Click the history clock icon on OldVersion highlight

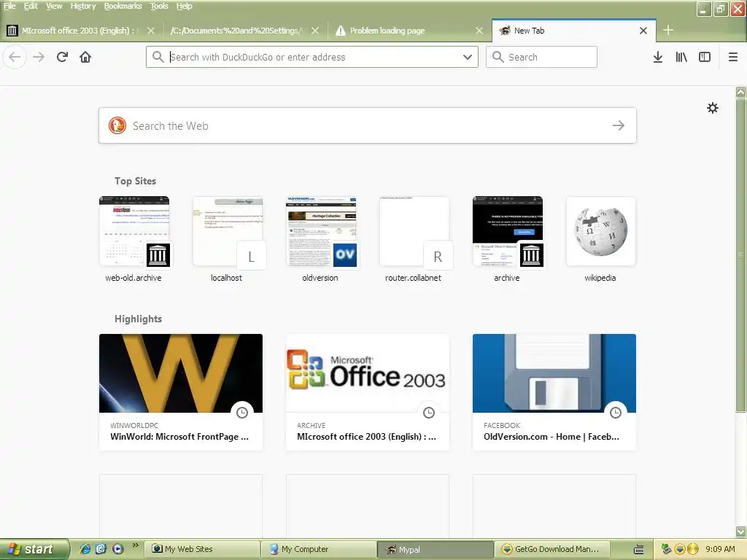tap(616, 413)
